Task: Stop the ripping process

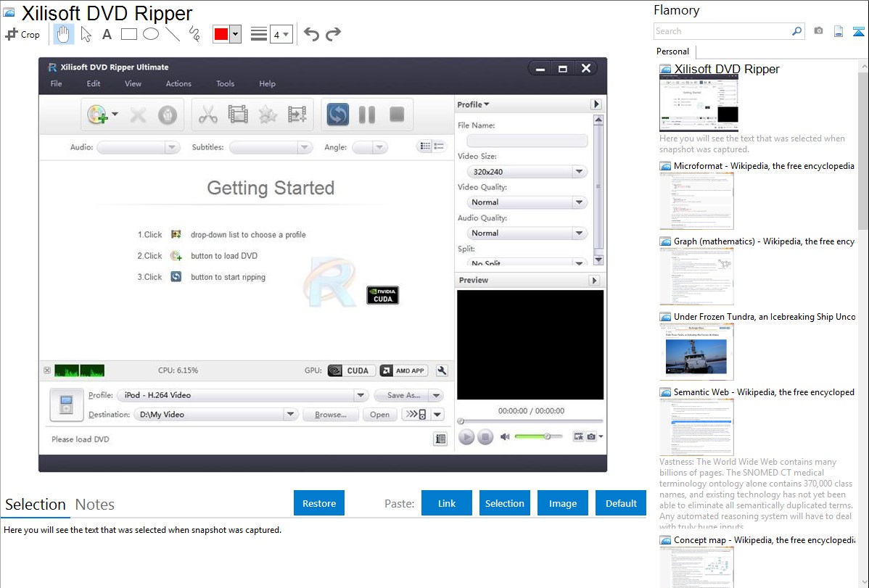Action: pyautogui.click(x=397, y=115)
